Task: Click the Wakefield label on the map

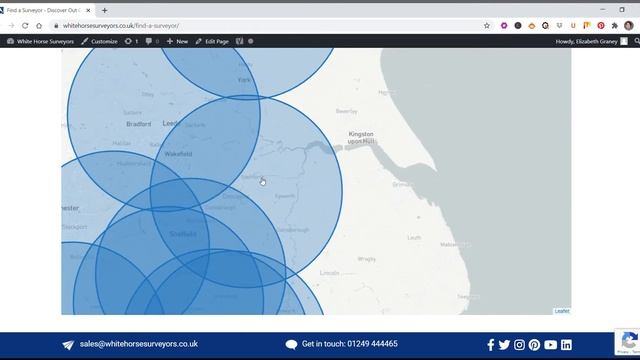Action: click(x=178, y=154)
